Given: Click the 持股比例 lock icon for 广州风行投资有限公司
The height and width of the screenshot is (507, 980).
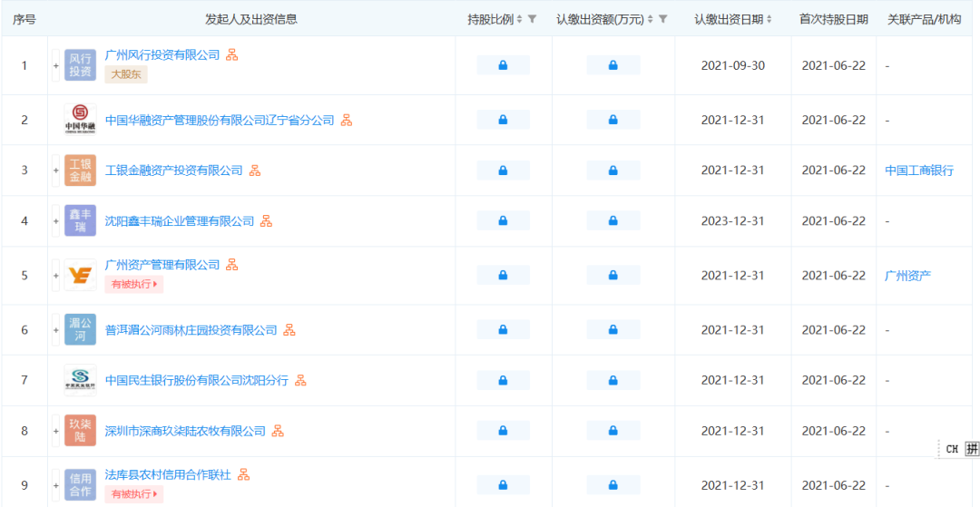Looking at the screenshot, I should coord(503,65).
